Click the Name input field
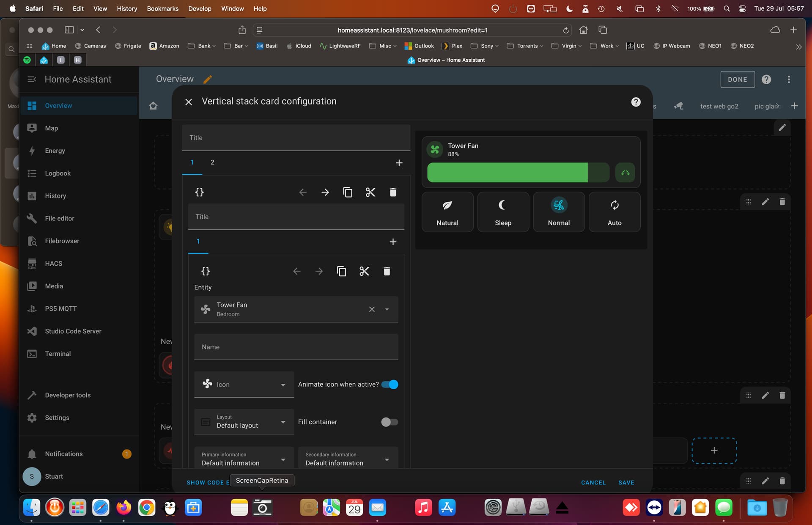Screen dimensions: 812x525 pyautogui.click(x=296, y=347)
